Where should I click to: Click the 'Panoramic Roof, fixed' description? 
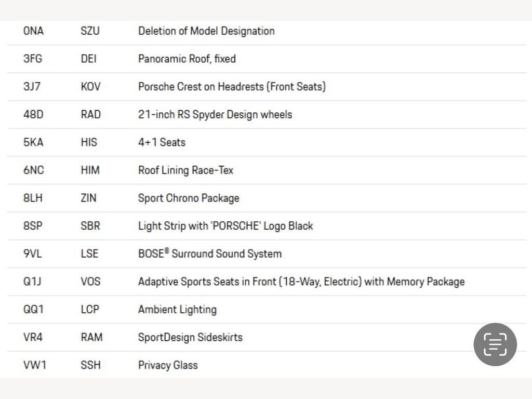pyautogui.click(x=187, y=59)
